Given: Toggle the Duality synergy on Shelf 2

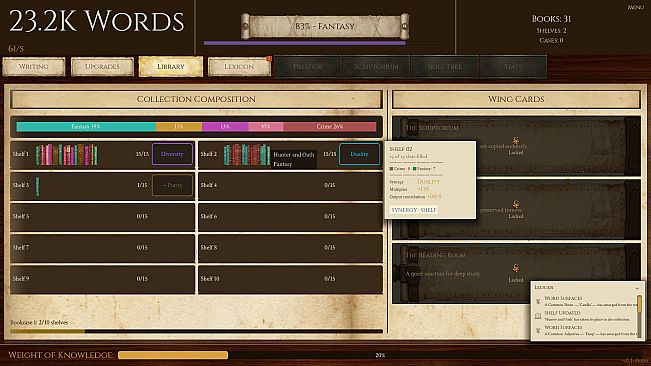Looking at the screenshot, I should (359, 154).
